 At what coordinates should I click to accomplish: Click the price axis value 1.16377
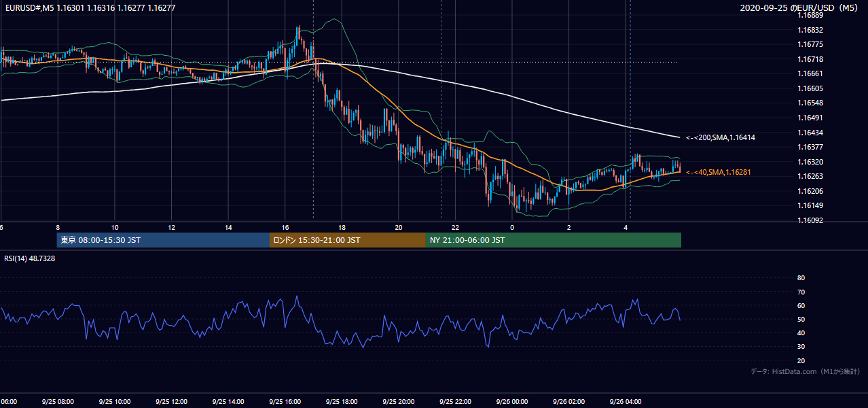[810, 147]
